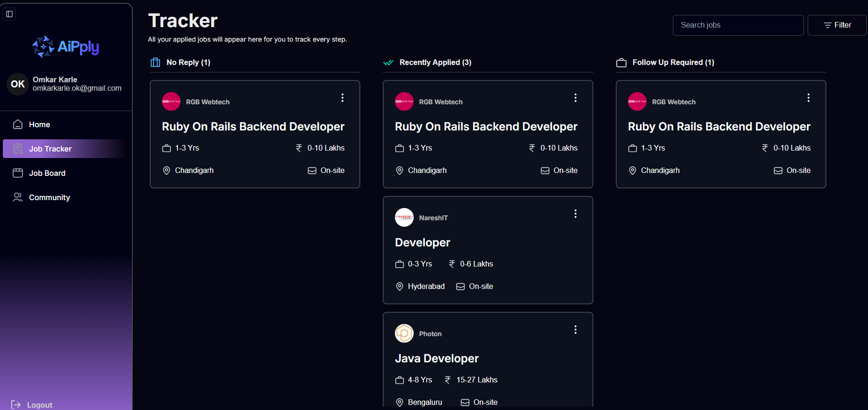Select Job Tracker in sidebar

coord(50,149)
